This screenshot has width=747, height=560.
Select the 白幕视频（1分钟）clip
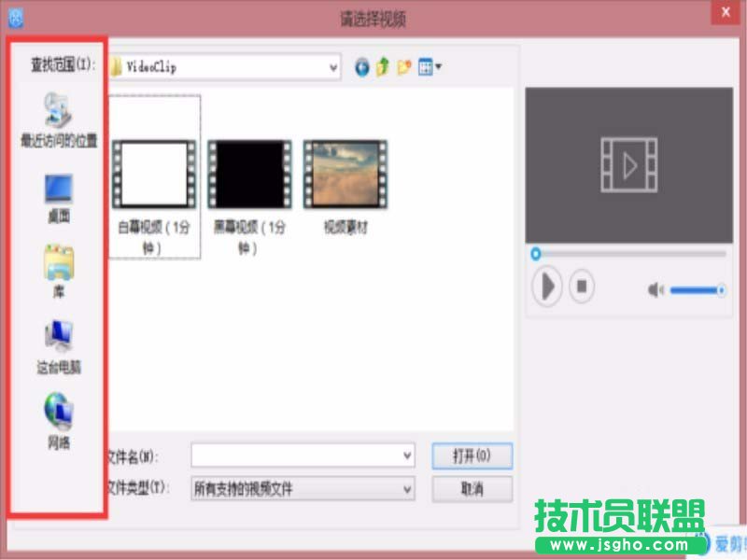154,173
